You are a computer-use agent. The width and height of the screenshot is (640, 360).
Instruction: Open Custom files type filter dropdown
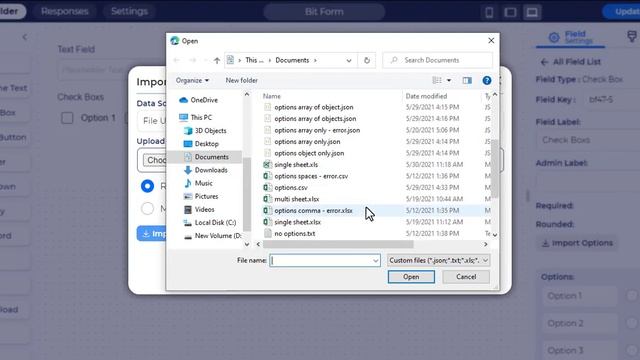(438, 260)
